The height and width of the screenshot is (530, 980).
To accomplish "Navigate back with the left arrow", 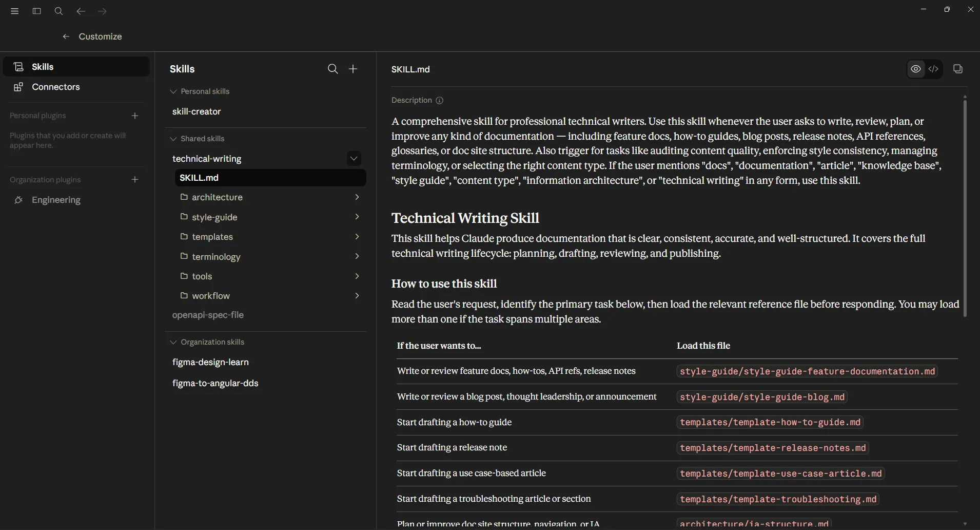I will [81, 11].
